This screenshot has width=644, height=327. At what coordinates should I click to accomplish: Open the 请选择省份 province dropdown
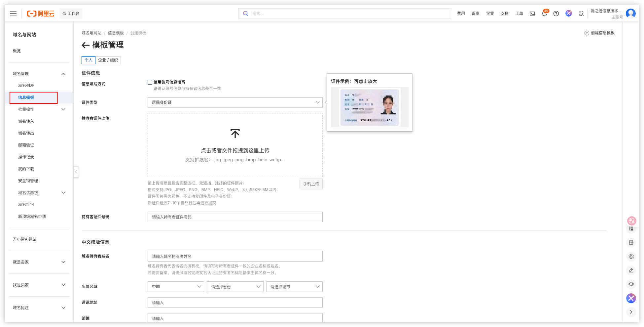coord(235,287)
